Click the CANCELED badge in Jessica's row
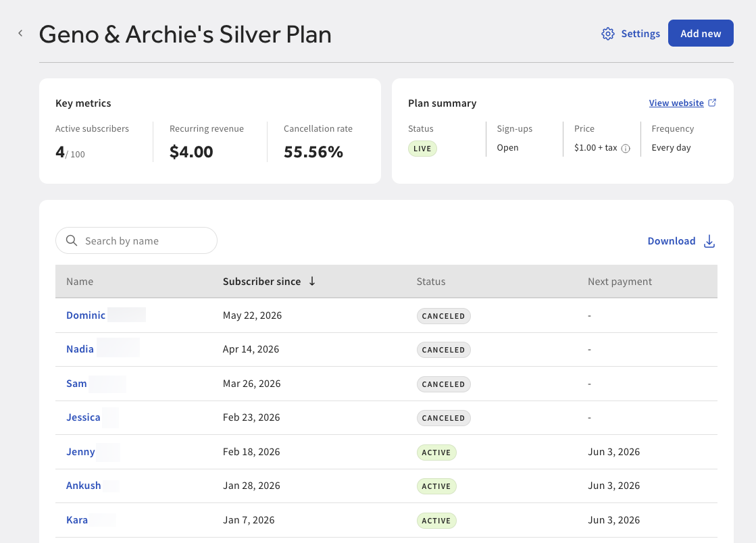Viewport: 756px width, 543px height. [444, 418]
